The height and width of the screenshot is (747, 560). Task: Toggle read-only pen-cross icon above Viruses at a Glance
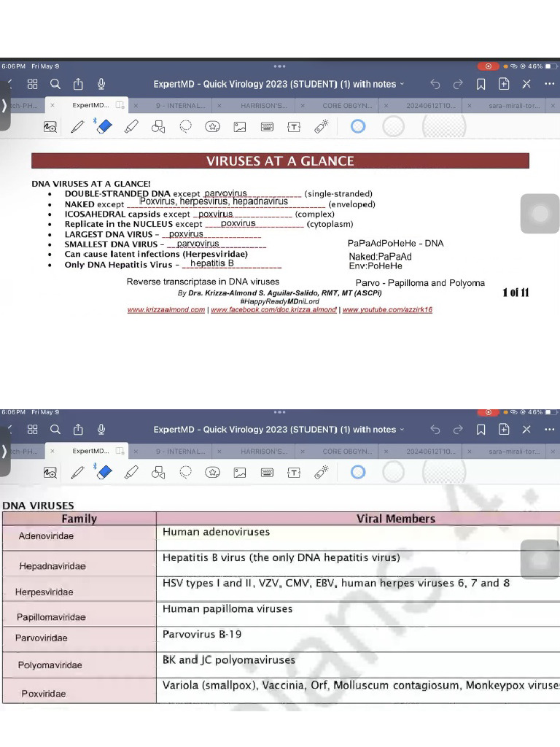click(526, 85)
